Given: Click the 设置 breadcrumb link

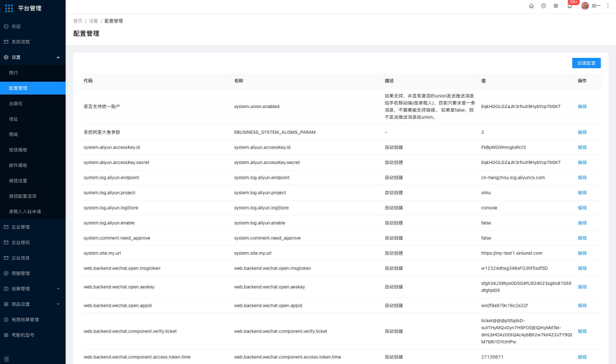Looking at the screenshot, I should coord(93,21).
